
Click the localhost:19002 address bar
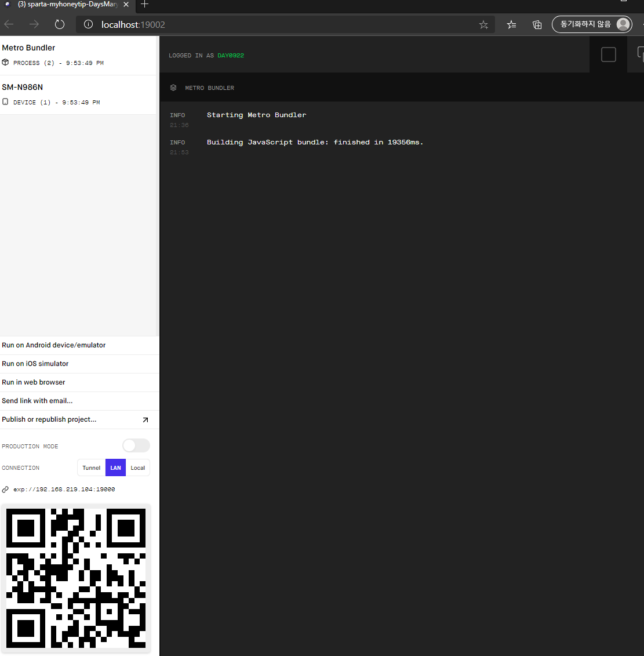tap(285, 25)
